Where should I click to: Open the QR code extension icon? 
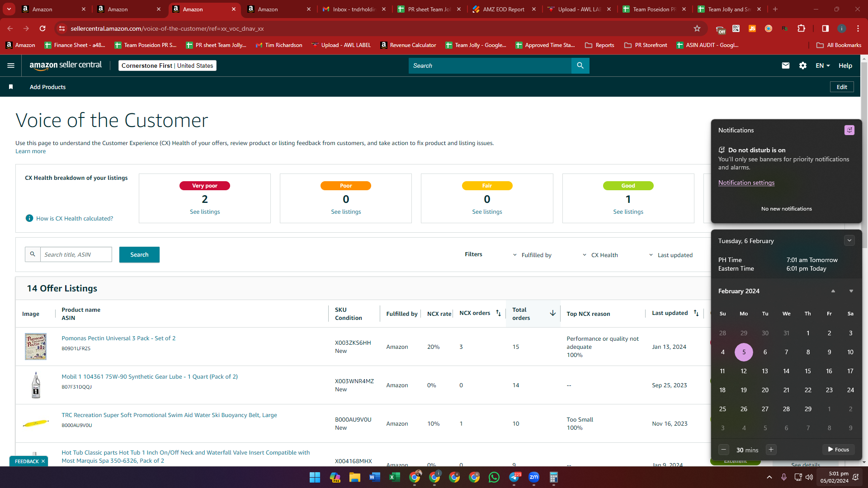(x=736, y=28)
